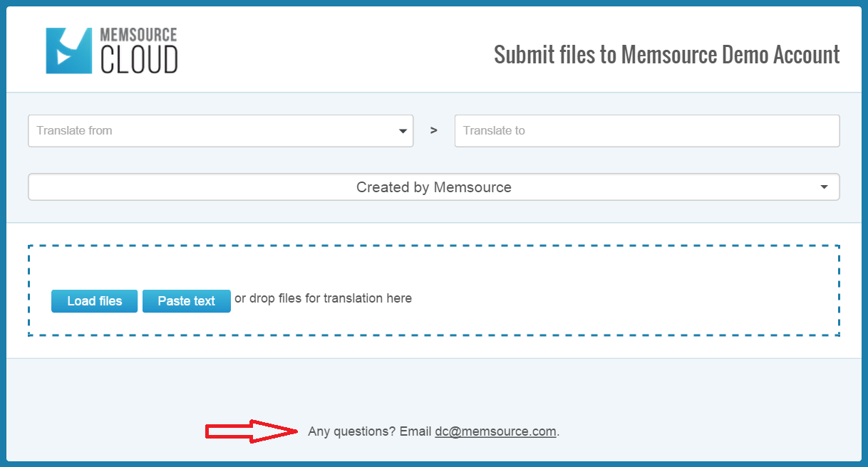Focus the Translate to input field
Screen dimensions: 868x467
(x=646, y=131)
